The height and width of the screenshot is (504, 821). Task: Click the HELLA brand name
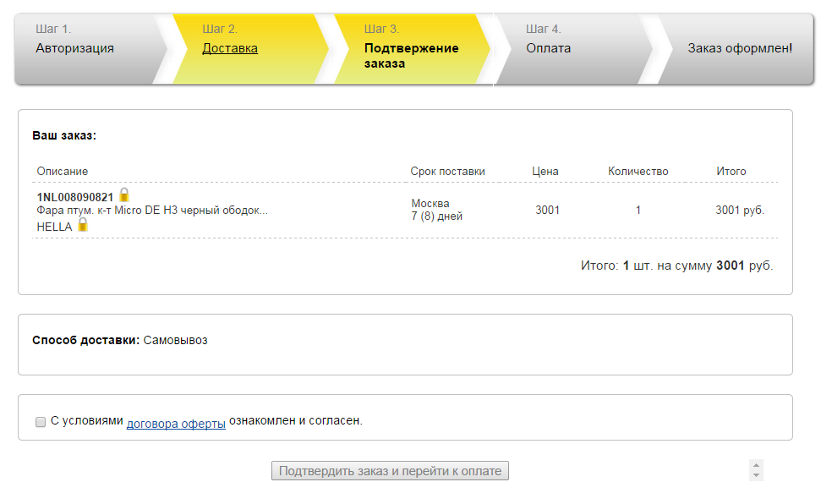pyautogui.click(x=55, y=227)
